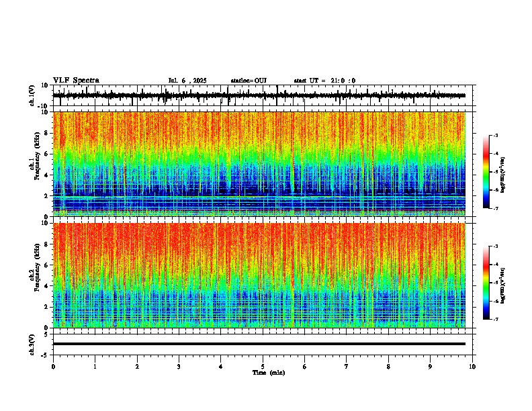Click time axis tick label "7"
This screenshot has width=532, height=411.
pos(347,367)
